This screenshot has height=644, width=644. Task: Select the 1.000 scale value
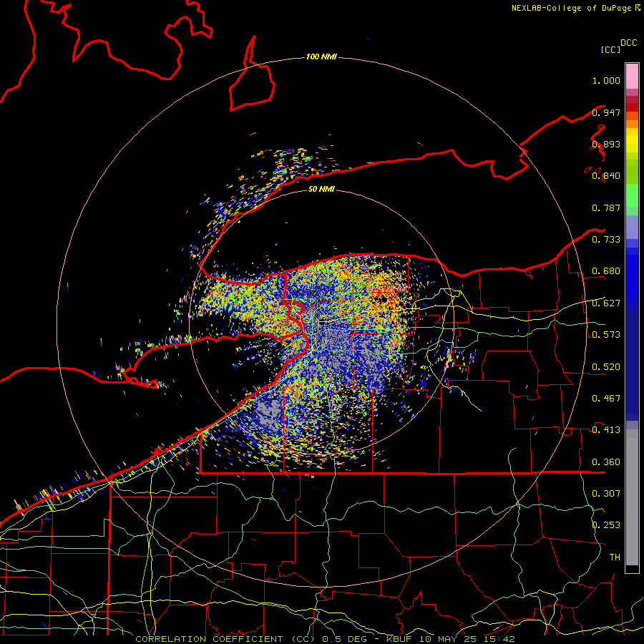pyautogui.click(x=606, y=80)
